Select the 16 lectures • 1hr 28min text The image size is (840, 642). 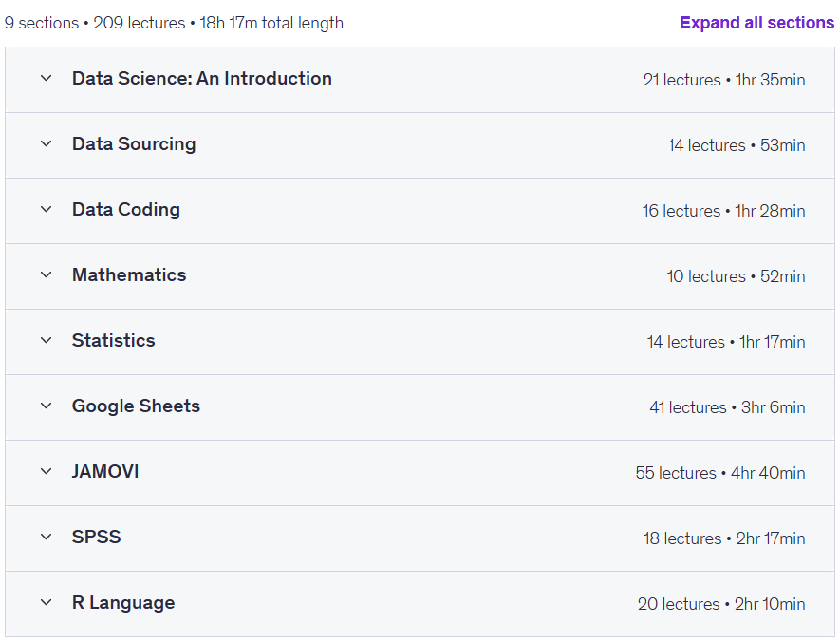(723, 211)
